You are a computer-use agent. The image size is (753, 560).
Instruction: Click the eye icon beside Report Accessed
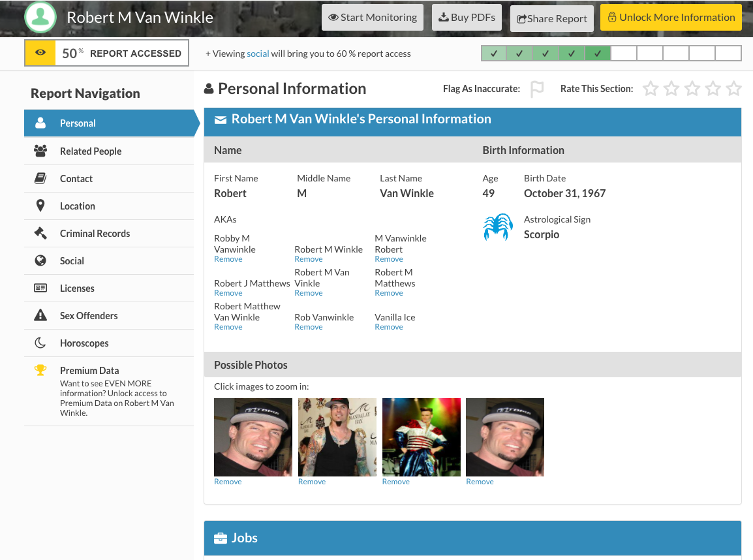pos(40,54)
